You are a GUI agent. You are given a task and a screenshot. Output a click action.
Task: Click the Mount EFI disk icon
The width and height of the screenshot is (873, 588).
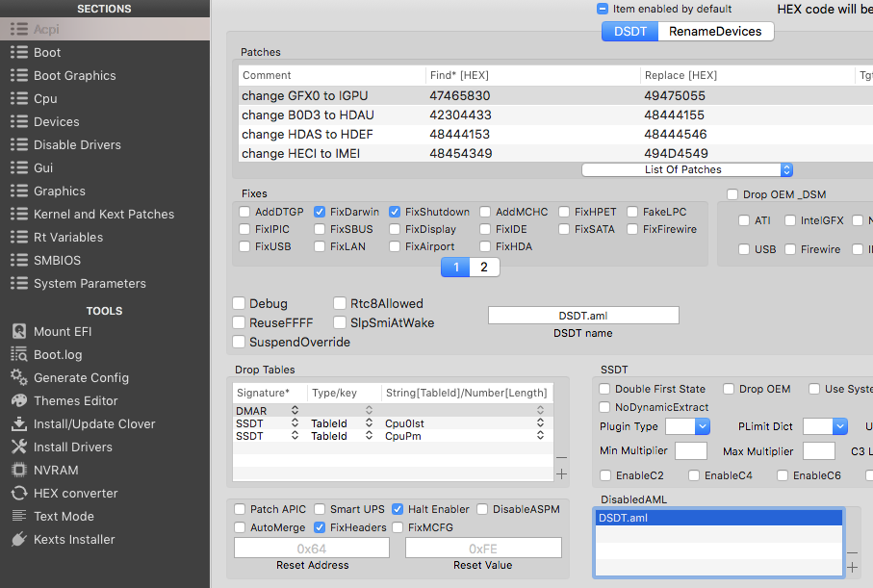(x=19, y=331)
